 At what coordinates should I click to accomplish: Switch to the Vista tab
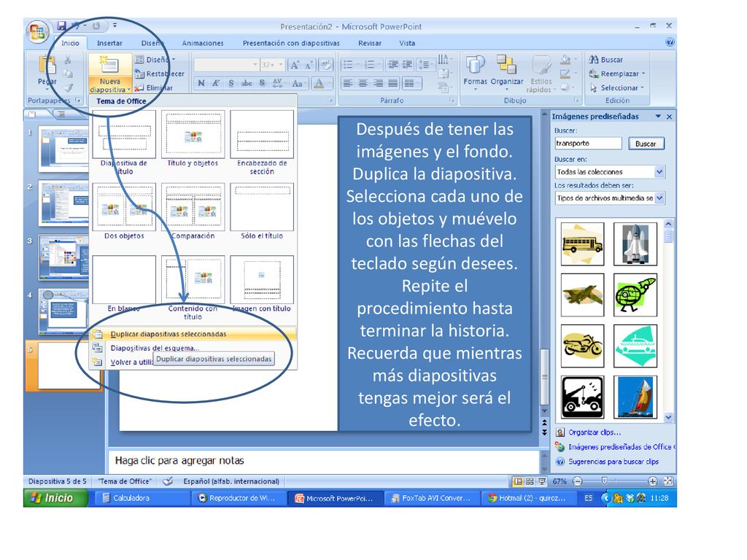point(407,43)
